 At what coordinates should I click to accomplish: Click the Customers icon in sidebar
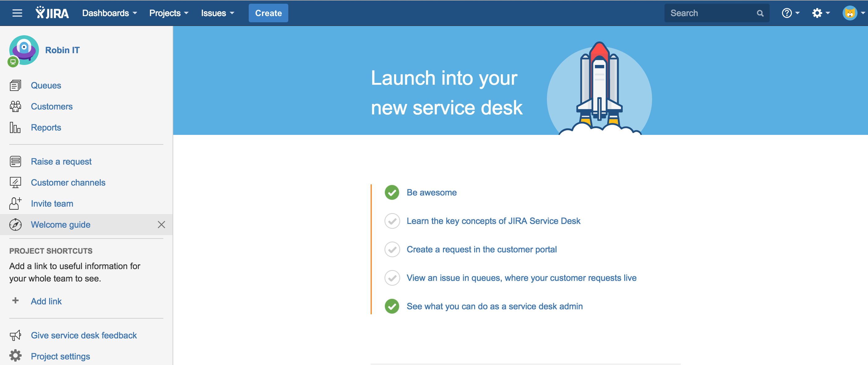(15, 106)
